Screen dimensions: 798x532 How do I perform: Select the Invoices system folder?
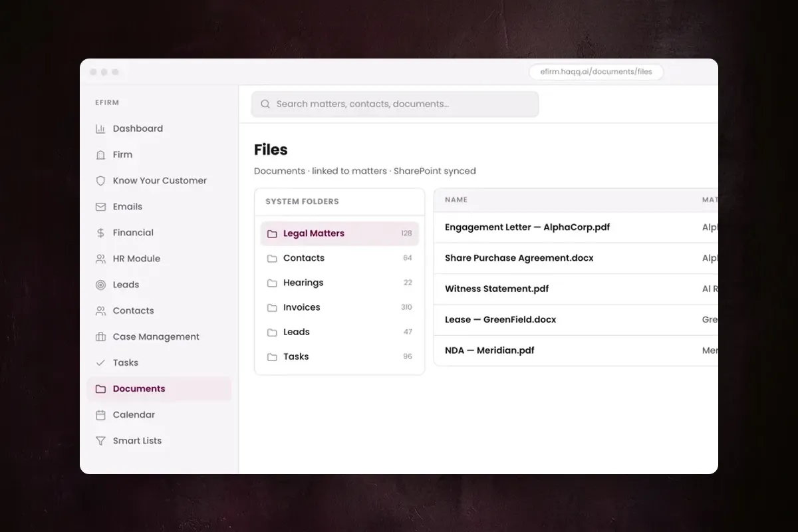tap(339, 307)
